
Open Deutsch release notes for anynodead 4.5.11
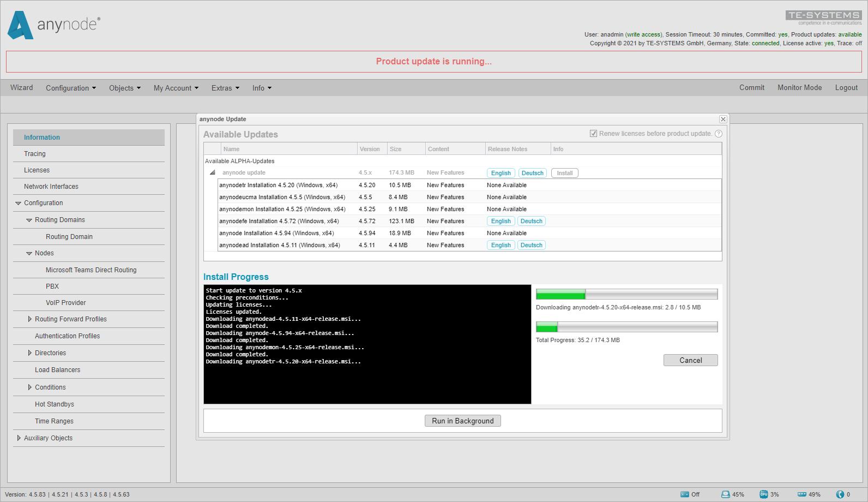[x=531, y=245]
